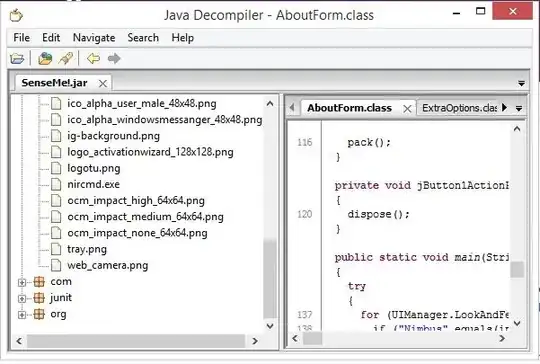Open the class tab list dropdown arrow

click(519, 108)
